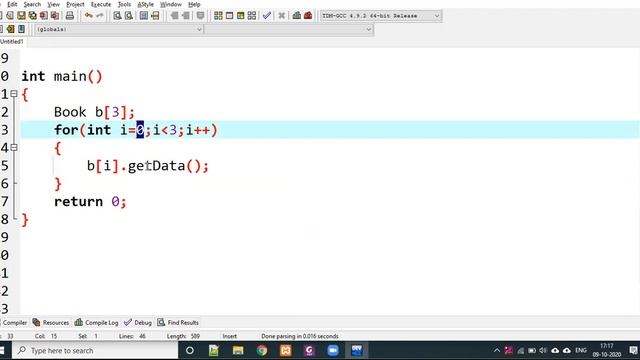Click the blue checkmark Debug icon
This screenshot has width=640, height=360.
coord(267,16)
